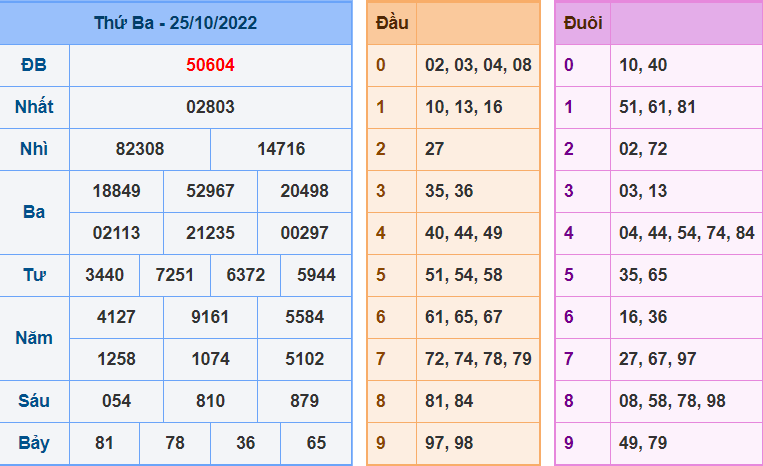Click Tư prize number 6372

[x=246, y=275]
